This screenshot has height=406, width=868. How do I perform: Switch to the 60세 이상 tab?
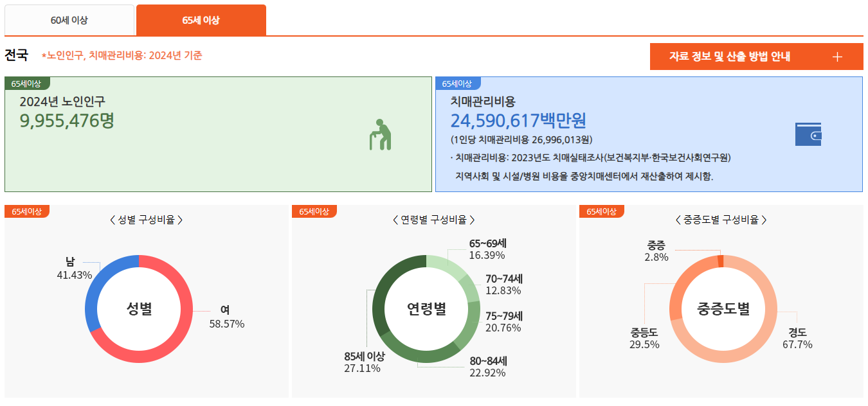pos(69,20)
